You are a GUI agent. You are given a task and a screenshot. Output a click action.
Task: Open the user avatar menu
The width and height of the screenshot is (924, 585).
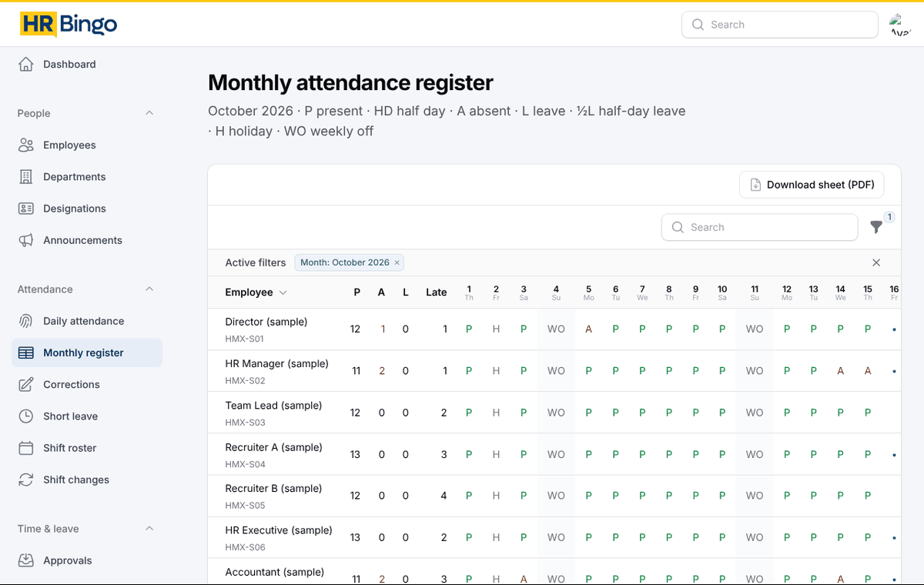tap(900, 25)
